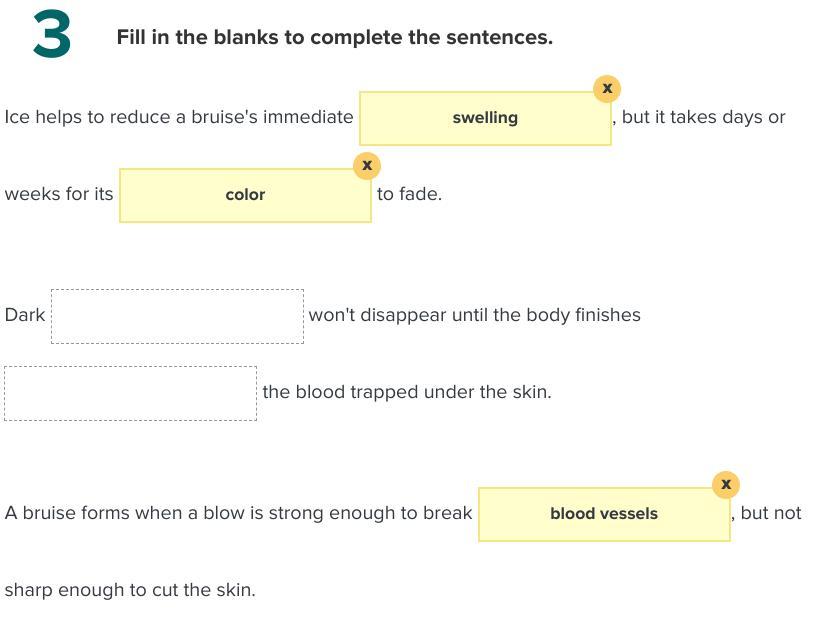Click 'won't disappear until the body finishes' text
Image resolution: width=816 pixels, height=627 pixels.
click(474, 315)
